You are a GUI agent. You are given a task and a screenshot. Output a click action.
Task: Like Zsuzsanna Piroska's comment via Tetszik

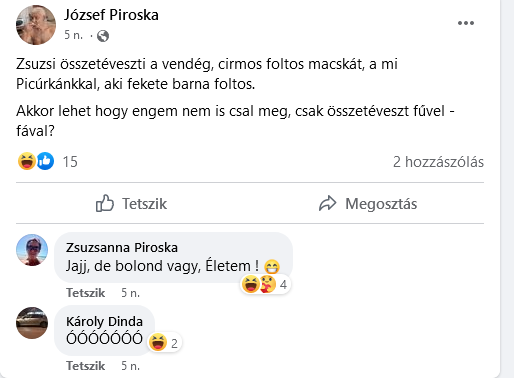coord(86,293)
